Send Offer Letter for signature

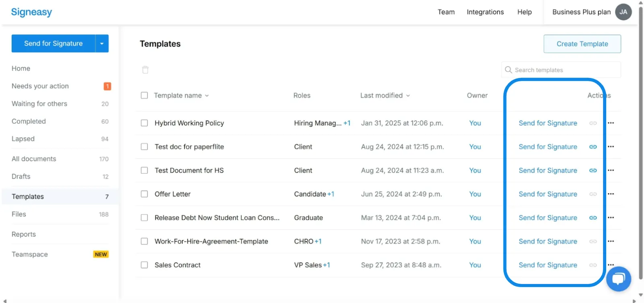click(x=548, y=194)
